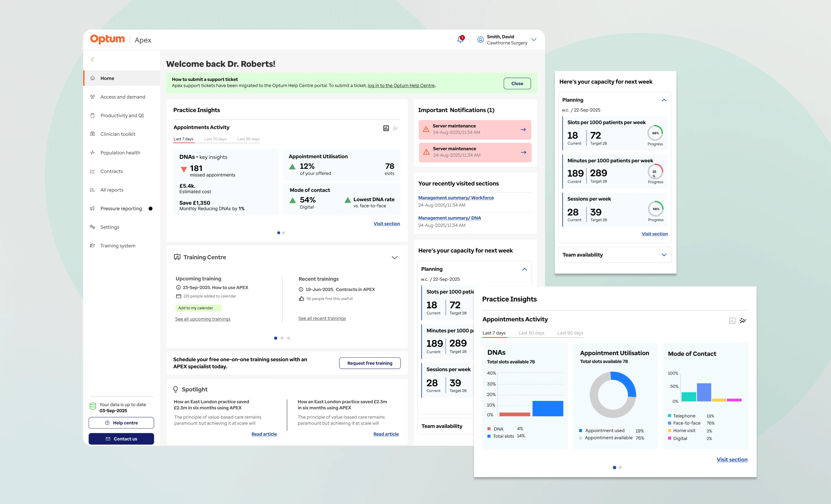The height and width of the screenshot is (504, 831).
Task: Click the notification bell icon
Action: (x=460, y=40)
